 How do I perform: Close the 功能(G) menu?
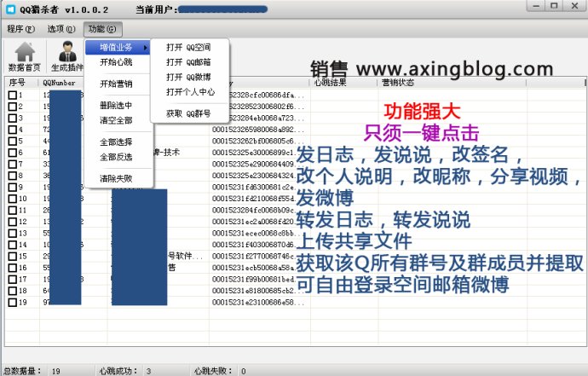pyautogui.click(x=102, y=29)
